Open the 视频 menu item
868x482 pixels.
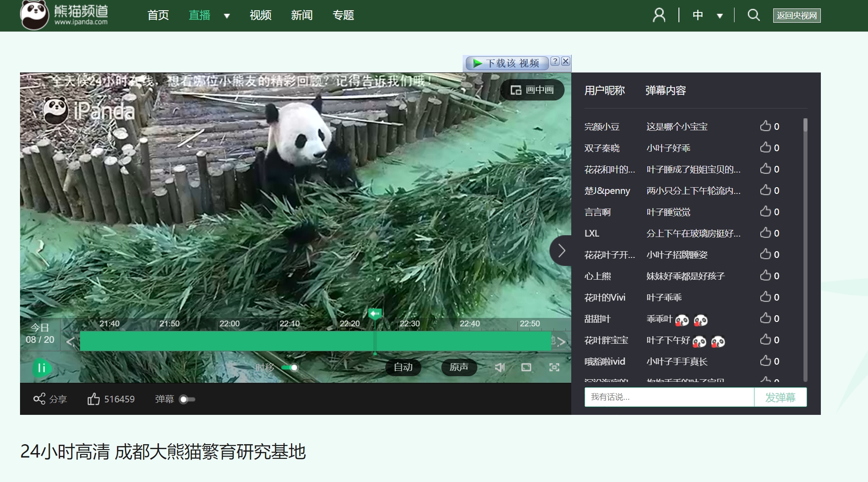[260, 15]
